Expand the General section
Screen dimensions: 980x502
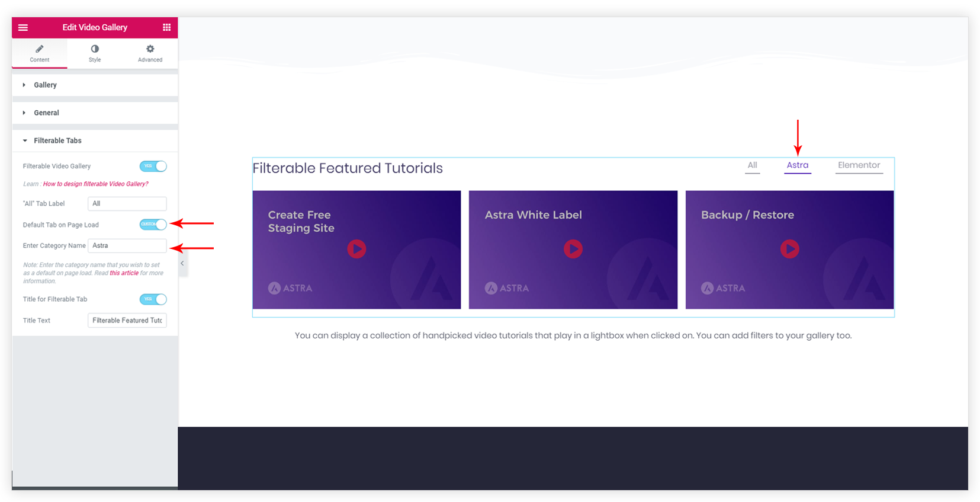click(95, 113)
